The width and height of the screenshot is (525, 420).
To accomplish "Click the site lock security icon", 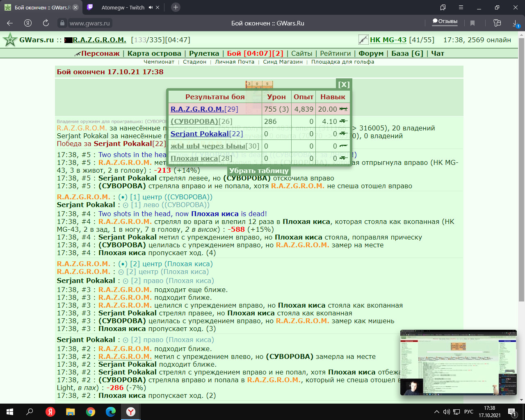I will tap(62, 23).
